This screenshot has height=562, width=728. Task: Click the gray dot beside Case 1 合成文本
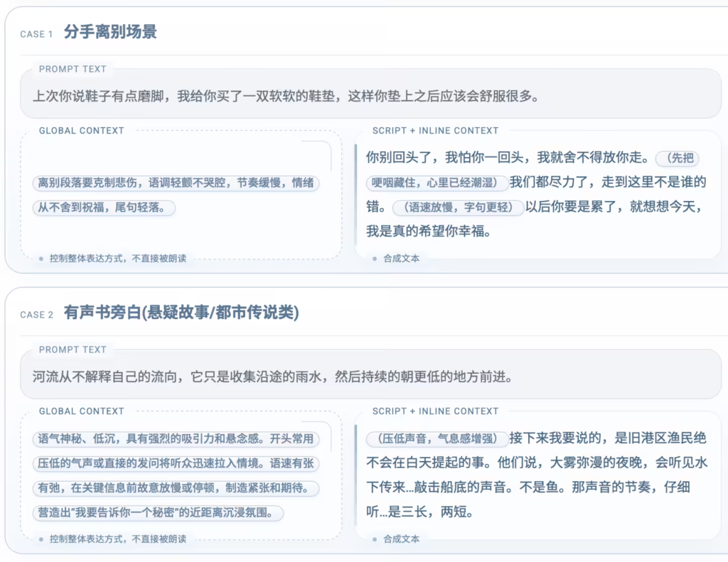[x=375, y=259]
